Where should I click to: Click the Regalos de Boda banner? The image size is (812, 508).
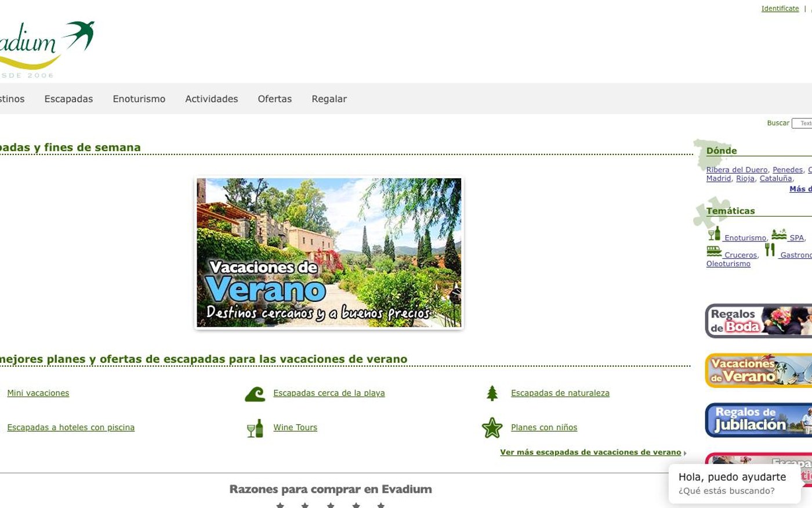pyautogui.click(x=758, y=320)
